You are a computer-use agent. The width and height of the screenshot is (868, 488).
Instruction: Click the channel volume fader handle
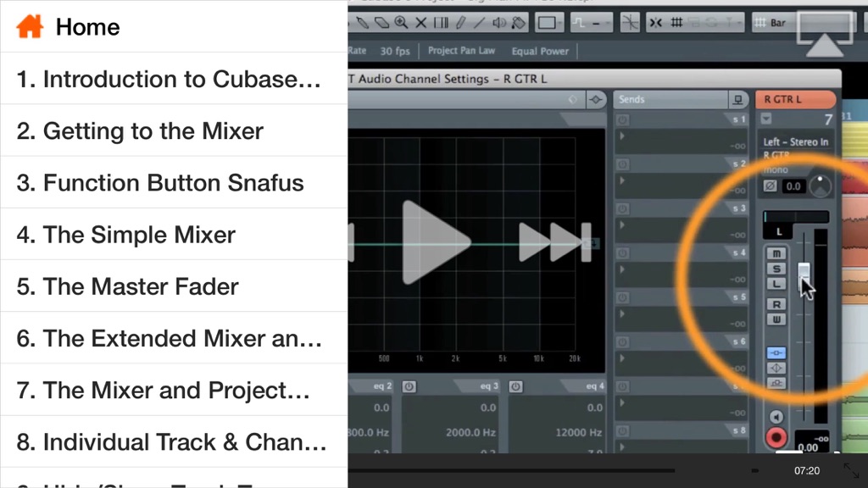coord(804,272)
